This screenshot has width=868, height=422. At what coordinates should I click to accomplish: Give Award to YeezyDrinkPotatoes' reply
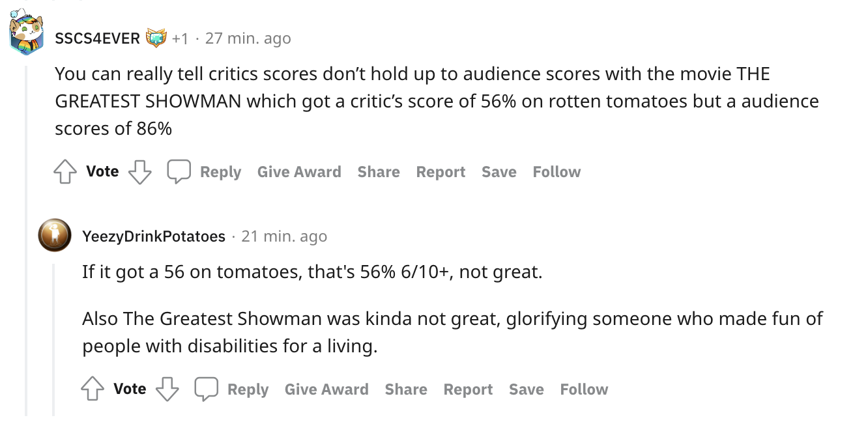click(x=326, y=389)
